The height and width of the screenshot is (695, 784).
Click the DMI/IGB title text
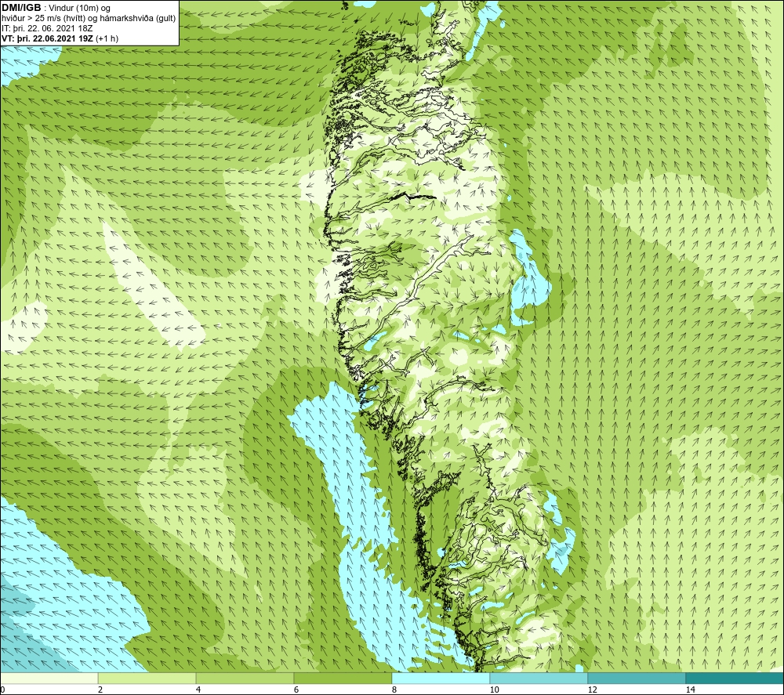pos(21,8)
